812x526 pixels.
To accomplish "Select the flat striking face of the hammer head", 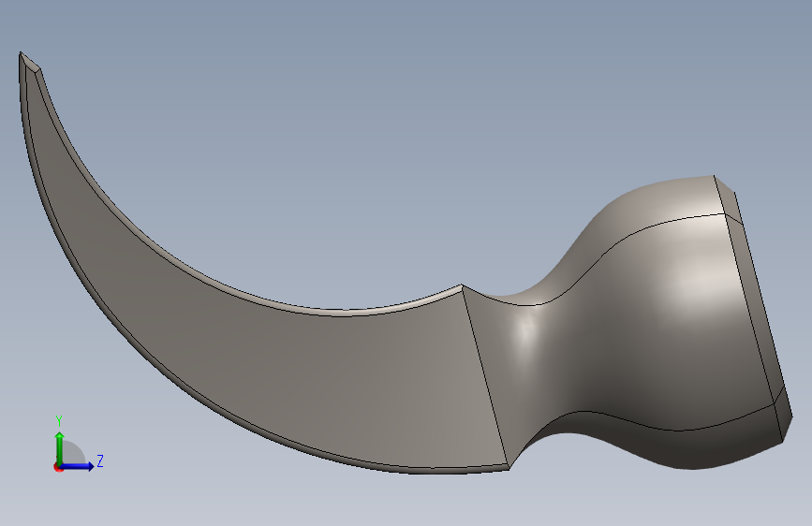I will click(x=756, y=311).
